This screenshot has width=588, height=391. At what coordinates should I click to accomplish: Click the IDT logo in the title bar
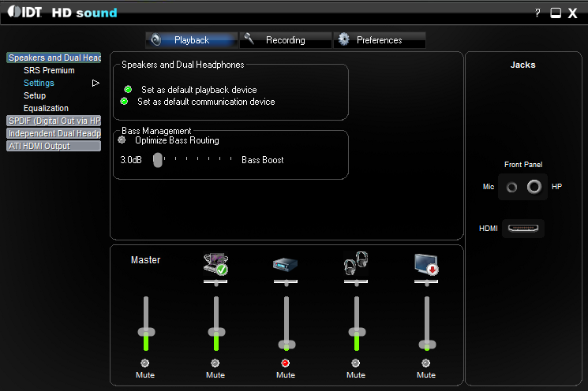pos(24,12)
